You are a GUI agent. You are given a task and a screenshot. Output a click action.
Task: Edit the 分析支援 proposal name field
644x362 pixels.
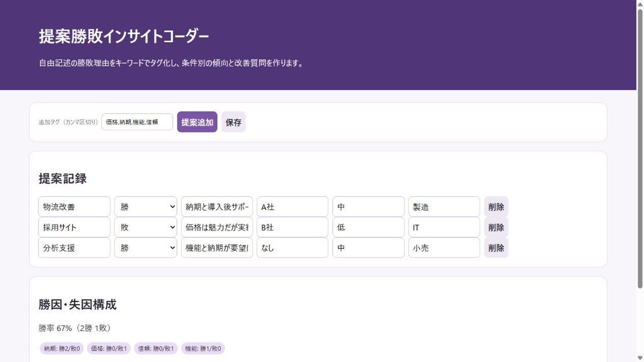pos(74,248)
